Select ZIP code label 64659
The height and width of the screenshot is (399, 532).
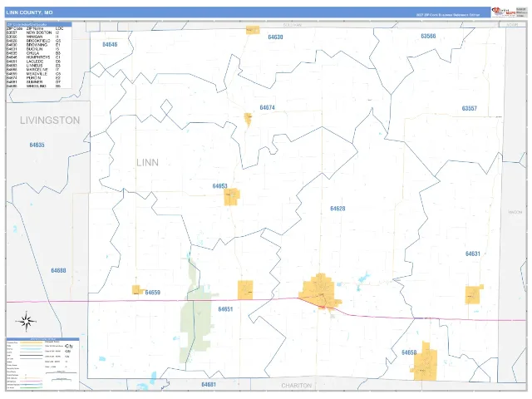coord(153,293)
